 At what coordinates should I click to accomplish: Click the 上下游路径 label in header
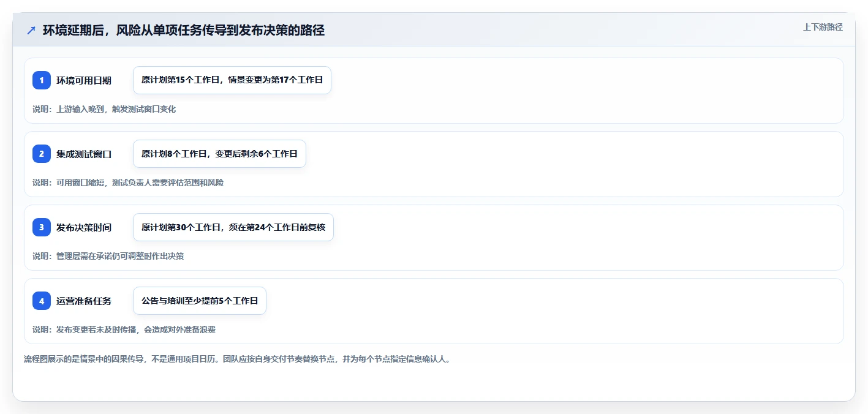823,27
